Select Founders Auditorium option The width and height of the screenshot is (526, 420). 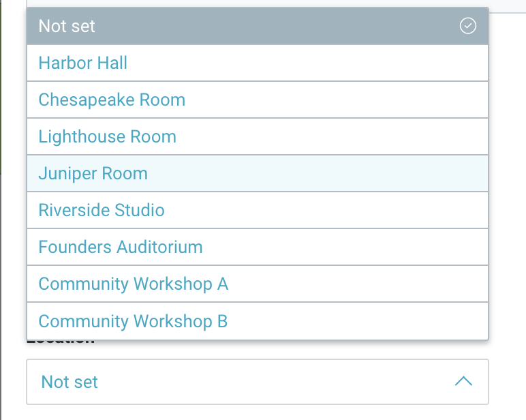click(x=258, y=247)
